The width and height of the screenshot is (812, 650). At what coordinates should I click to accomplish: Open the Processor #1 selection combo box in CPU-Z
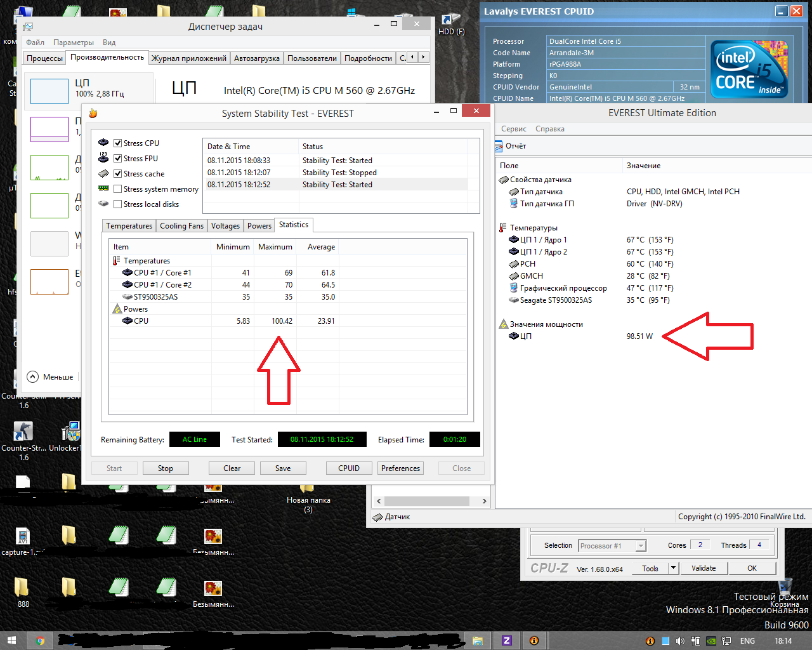pyautogui.click(x=613, y=545)
